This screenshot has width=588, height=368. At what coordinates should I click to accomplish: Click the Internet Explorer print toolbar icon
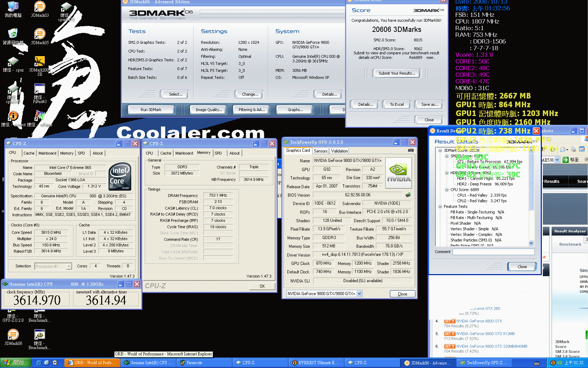[x=573, y=149]
